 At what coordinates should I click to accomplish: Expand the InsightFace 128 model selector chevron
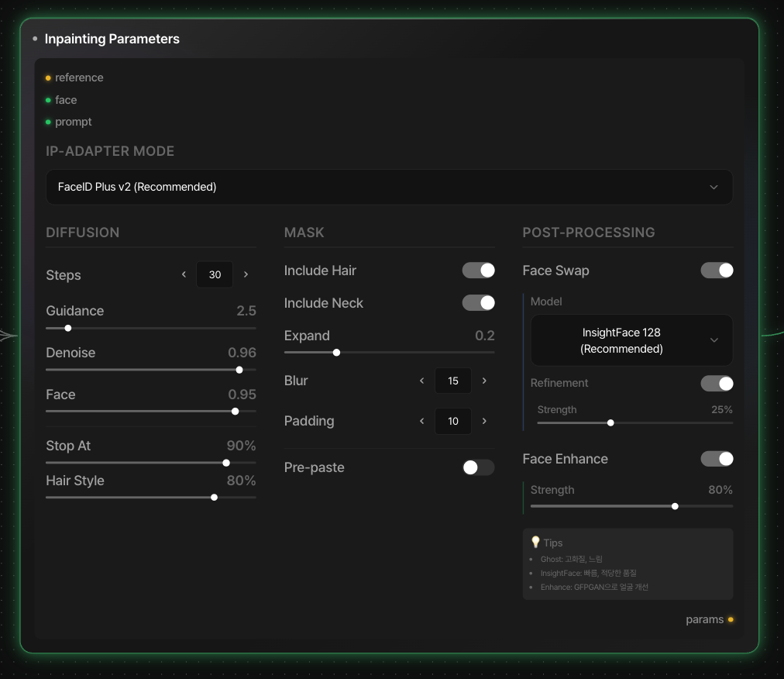[x=714, y=339]
